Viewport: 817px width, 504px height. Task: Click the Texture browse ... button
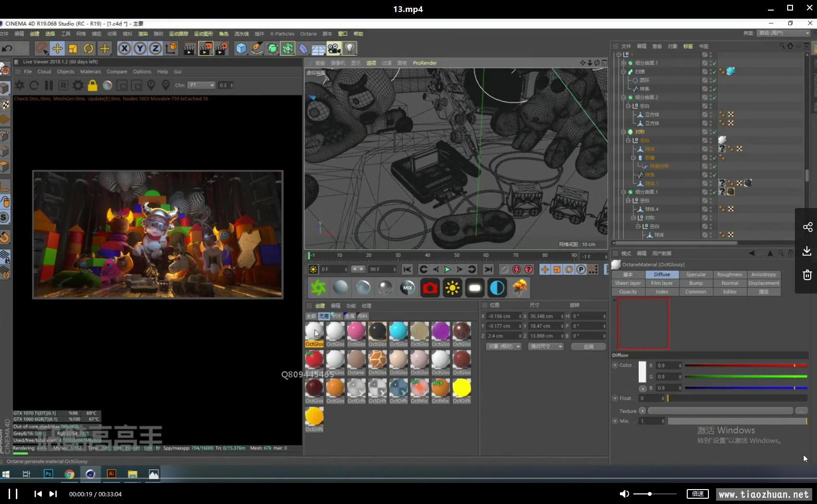tap(801, 411)
